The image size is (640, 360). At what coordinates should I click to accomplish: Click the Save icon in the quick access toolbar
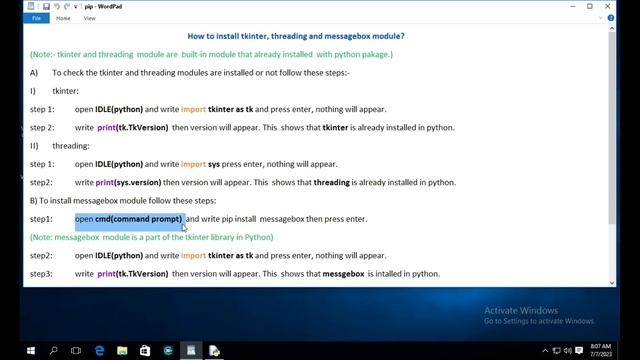coord(46,6)
